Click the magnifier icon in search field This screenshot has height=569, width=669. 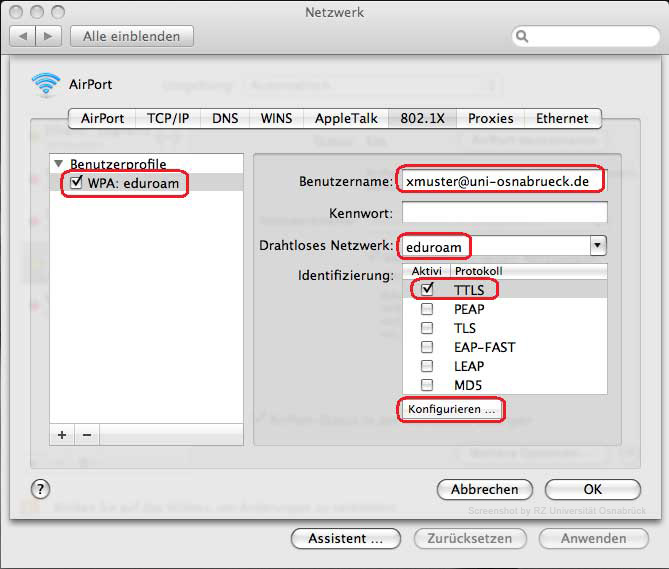tap(522, 36)
